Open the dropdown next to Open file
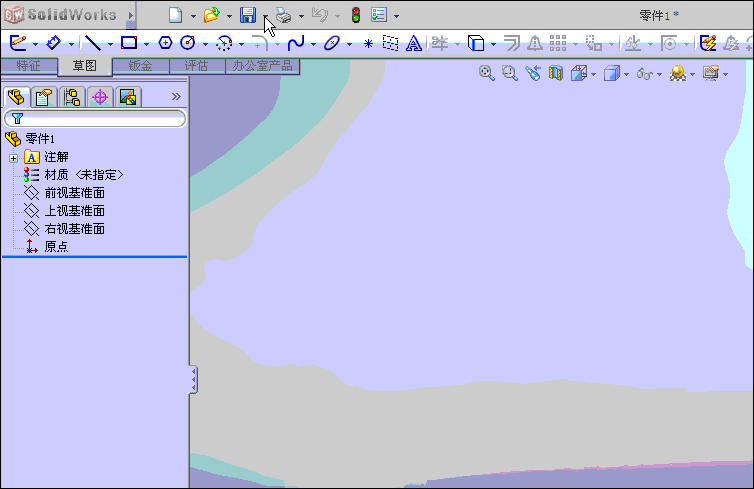The width and height of the screenshot is (754, 489). coord(229,16)
